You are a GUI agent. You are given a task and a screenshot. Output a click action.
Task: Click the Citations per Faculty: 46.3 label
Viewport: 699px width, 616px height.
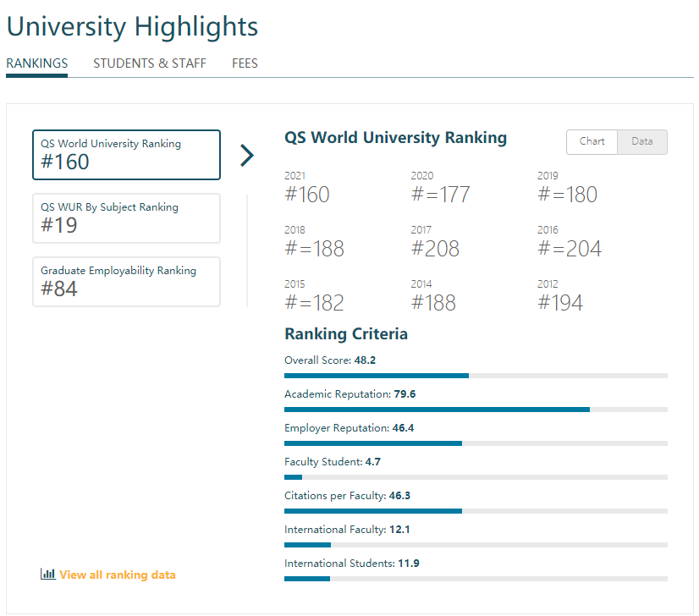tap(347, 496)
